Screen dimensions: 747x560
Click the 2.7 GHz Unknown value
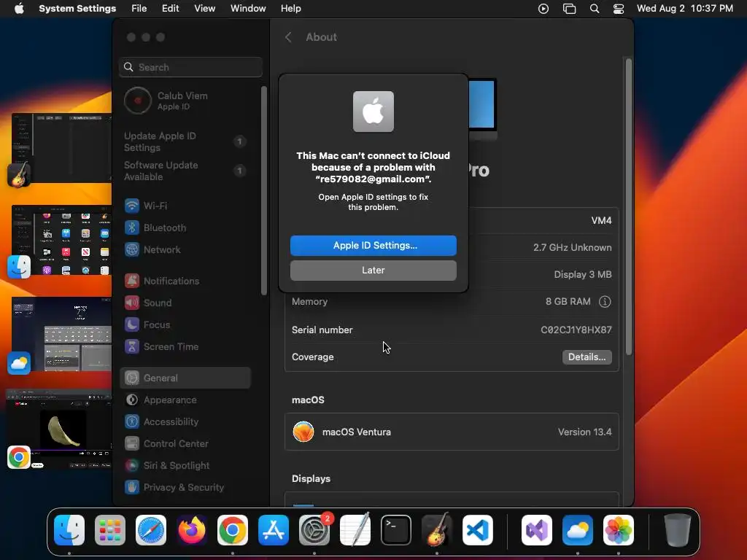click(x=572, y=248)
